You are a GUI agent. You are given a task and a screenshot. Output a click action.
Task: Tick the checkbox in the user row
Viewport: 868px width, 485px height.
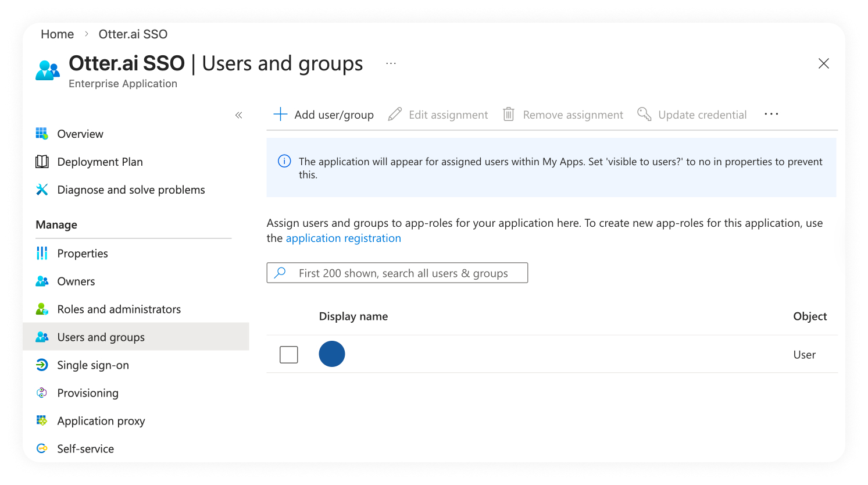[x=289, y=354]
